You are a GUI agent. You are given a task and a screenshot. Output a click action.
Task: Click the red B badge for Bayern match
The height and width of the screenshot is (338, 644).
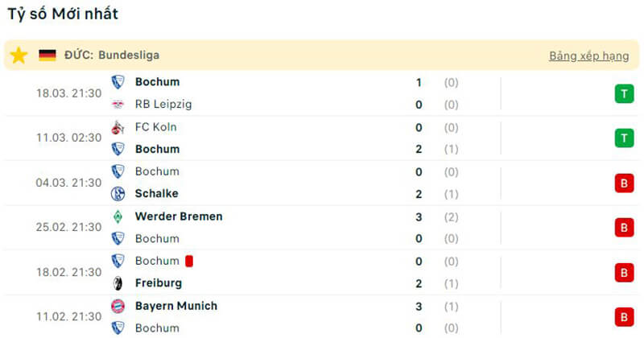coord(623,316)
